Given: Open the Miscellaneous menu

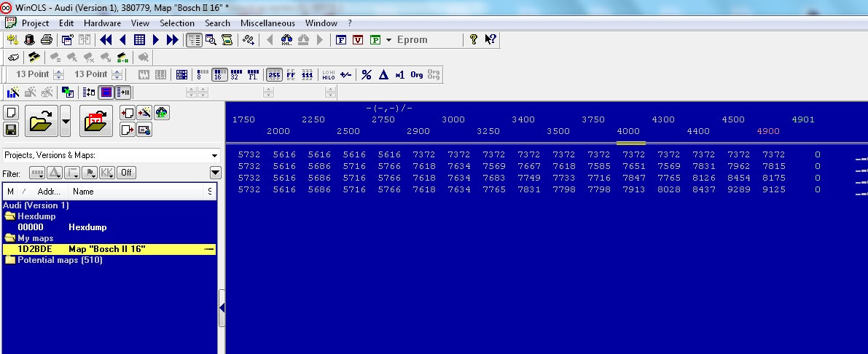Looking at the screenshot, I should click(267, 23).
